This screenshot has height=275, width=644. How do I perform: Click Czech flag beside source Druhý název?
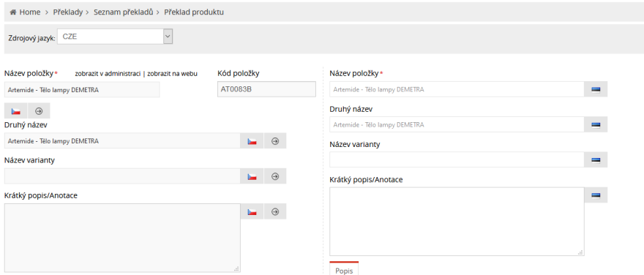pyautogui.click(x=252, y=140)
